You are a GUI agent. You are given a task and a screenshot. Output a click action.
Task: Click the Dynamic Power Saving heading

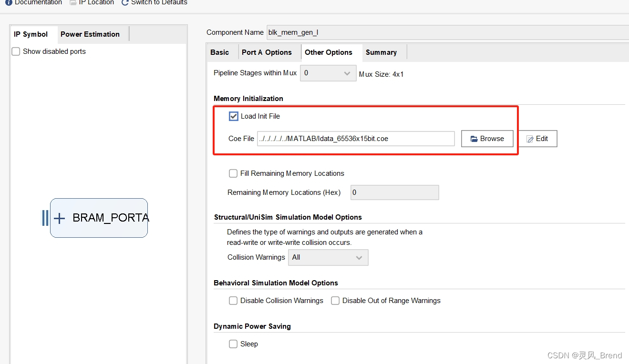252,326
